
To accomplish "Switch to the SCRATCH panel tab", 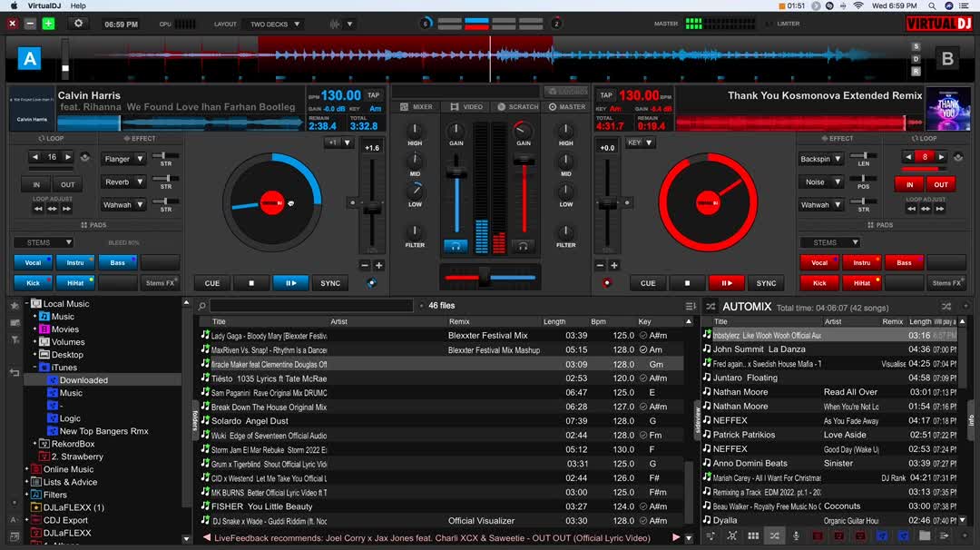I will pyautogui.click(x=517, y=107).
